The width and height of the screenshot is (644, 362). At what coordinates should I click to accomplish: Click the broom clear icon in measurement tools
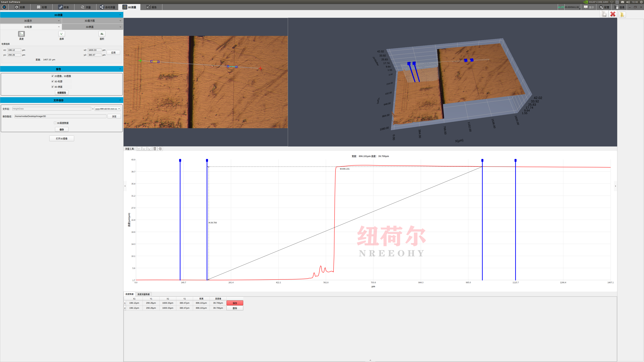click(160, 149)
